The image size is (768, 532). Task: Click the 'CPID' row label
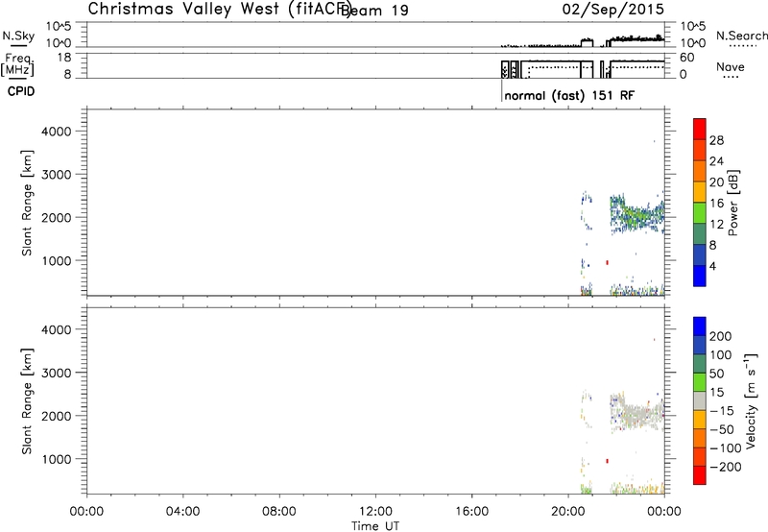point(21,91)
